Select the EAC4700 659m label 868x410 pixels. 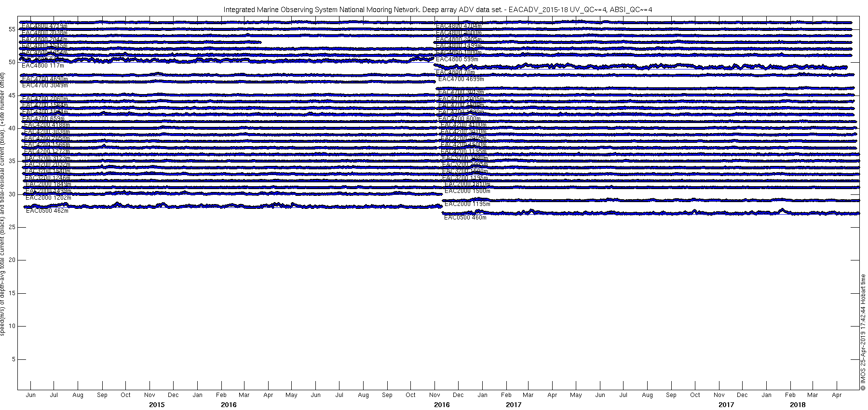pos(43,119)
